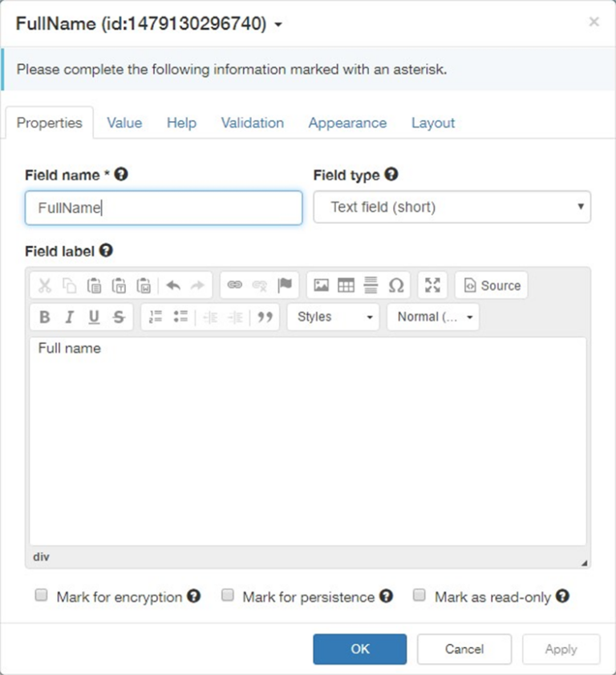Enable Mark for encryption

(x=41, y=594)
